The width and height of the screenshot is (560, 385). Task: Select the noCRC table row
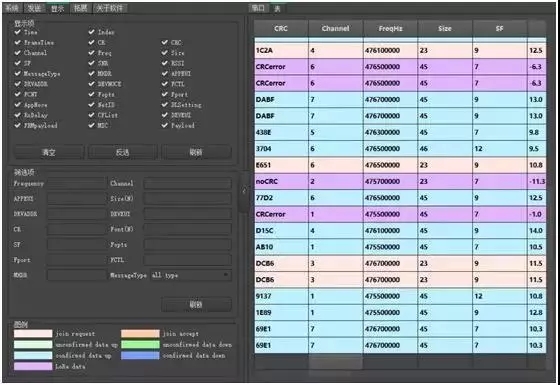coord(400,181)
